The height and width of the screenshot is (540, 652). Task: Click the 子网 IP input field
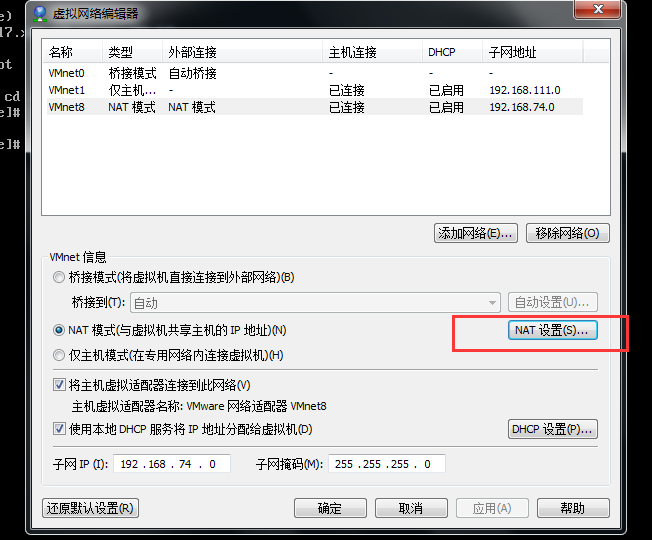[x=172, y=464]
